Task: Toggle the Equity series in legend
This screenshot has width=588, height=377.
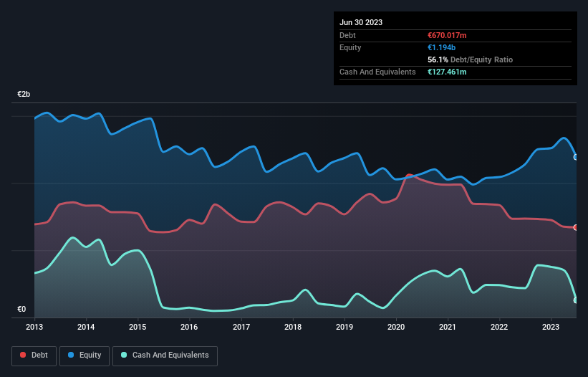Action: [85, 355]
